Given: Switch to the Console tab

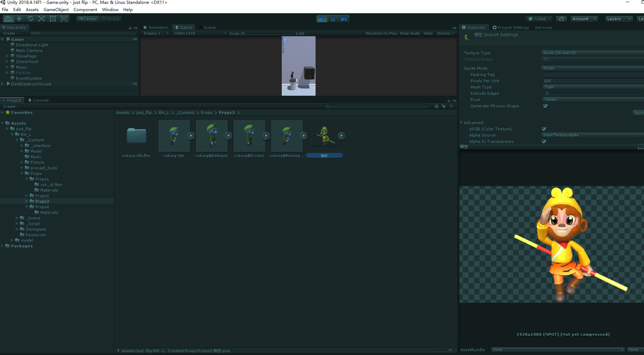Looking at the screenshot, I should [38, 100].
